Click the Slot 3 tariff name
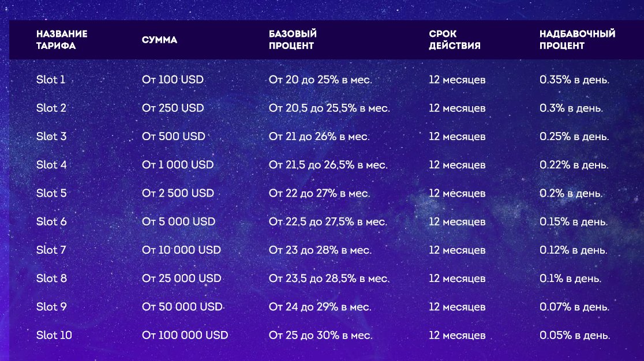 [x=51, y=137]
